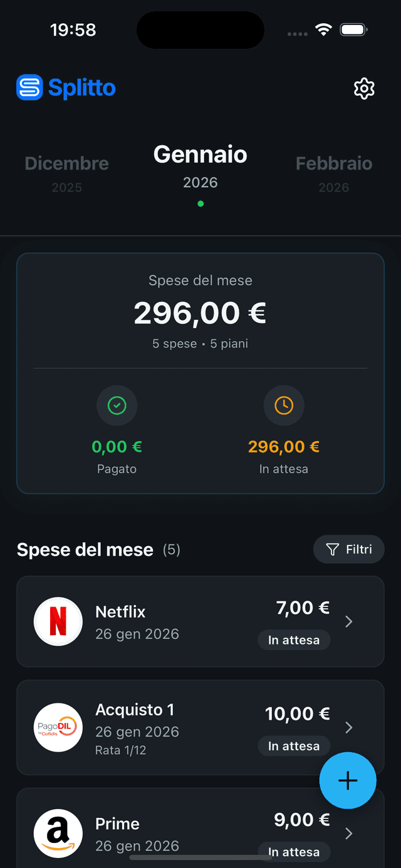This screenshot has height=868, width=401.
Task: Select the Amazon Prime expense icon
Action: tap(58, 833)
